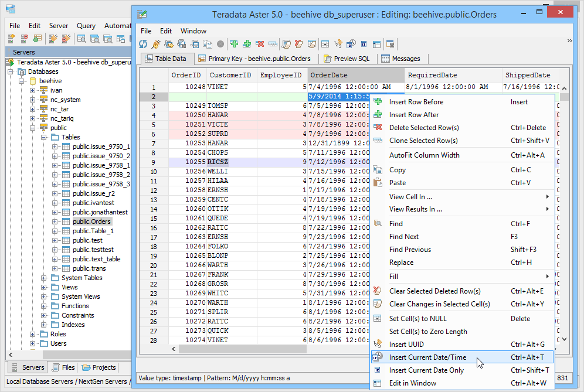Expand the Functions folder
The image size is (584, 392).
click(43, 306)
